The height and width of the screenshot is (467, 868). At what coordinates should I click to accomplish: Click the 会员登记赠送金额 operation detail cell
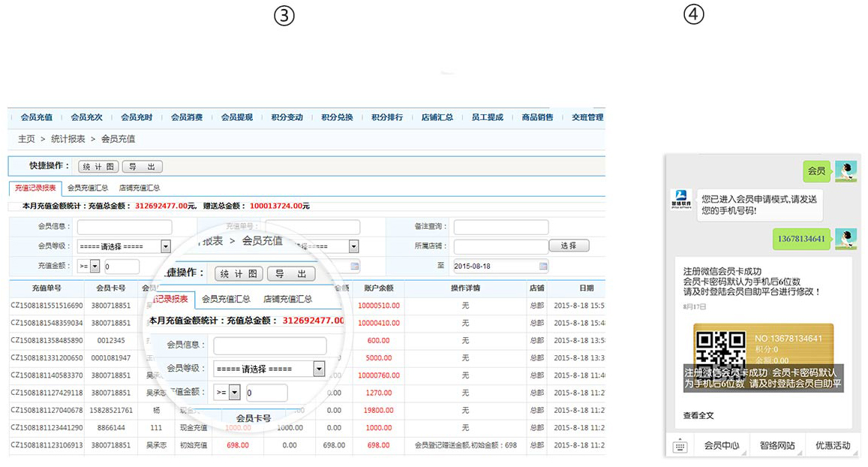tap(466, 445)
